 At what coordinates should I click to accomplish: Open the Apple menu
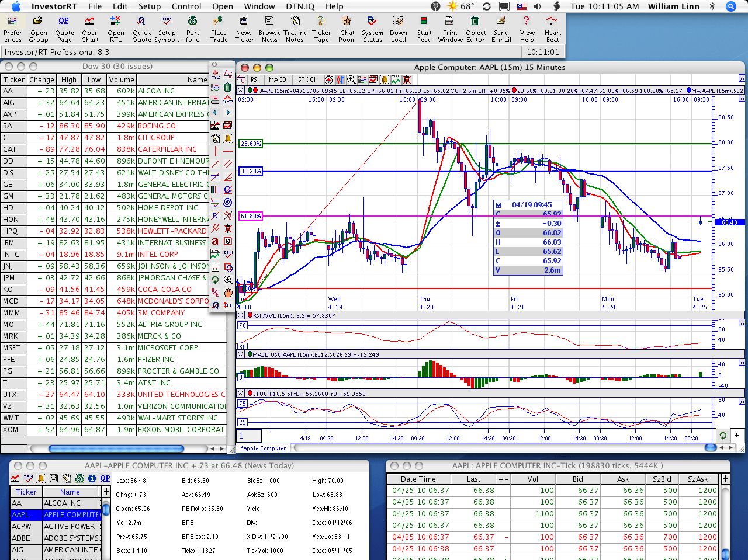click(16, 6)
